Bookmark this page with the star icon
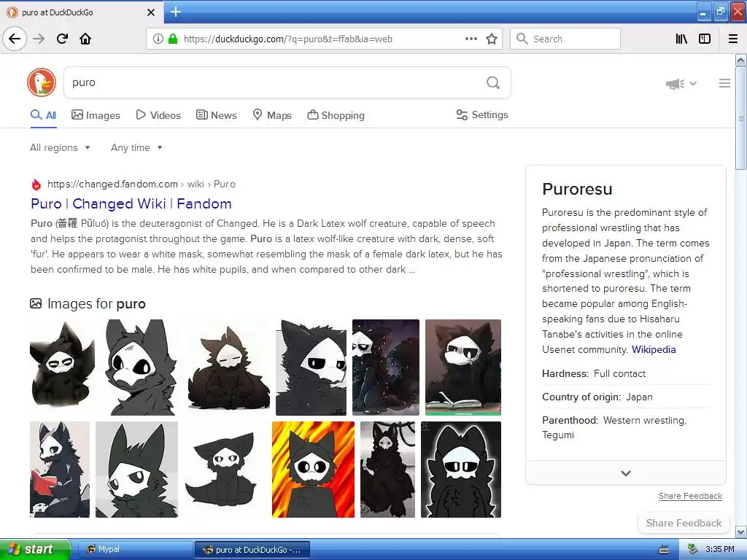Screen dimensions: 747x560 tap(492, 39)
